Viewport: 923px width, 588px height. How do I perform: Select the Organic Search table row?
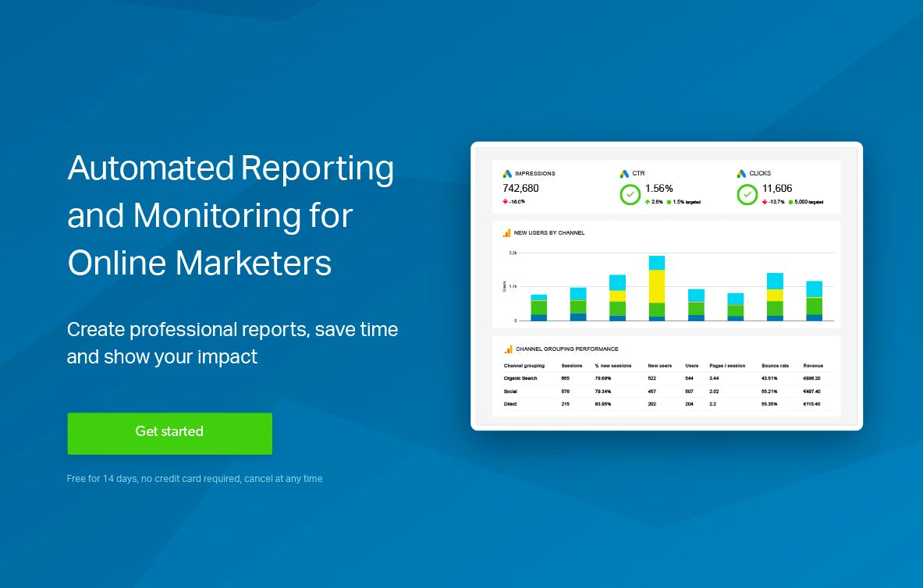(666, 378)
